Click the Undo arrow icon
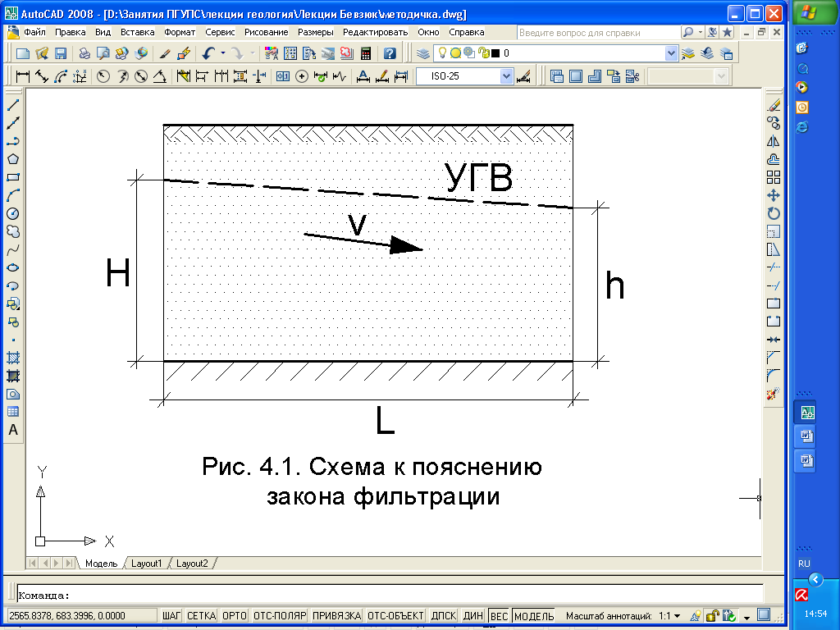 click(208, 53)
